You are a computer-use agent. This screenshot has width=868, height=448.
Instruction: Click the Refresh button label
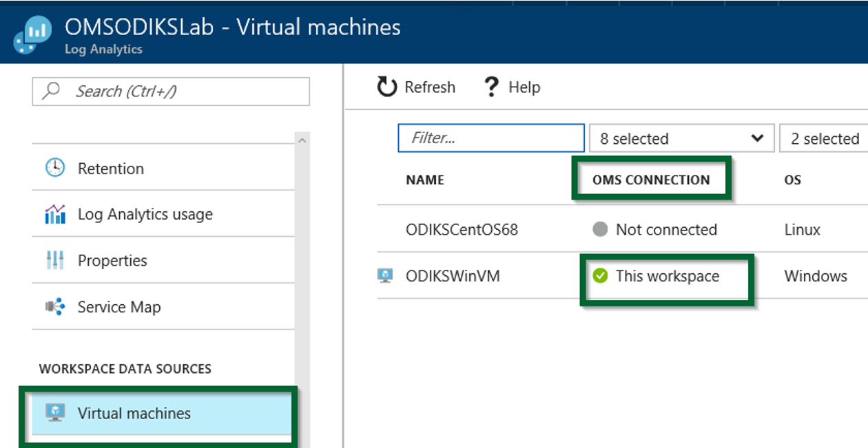pos(430,87)
